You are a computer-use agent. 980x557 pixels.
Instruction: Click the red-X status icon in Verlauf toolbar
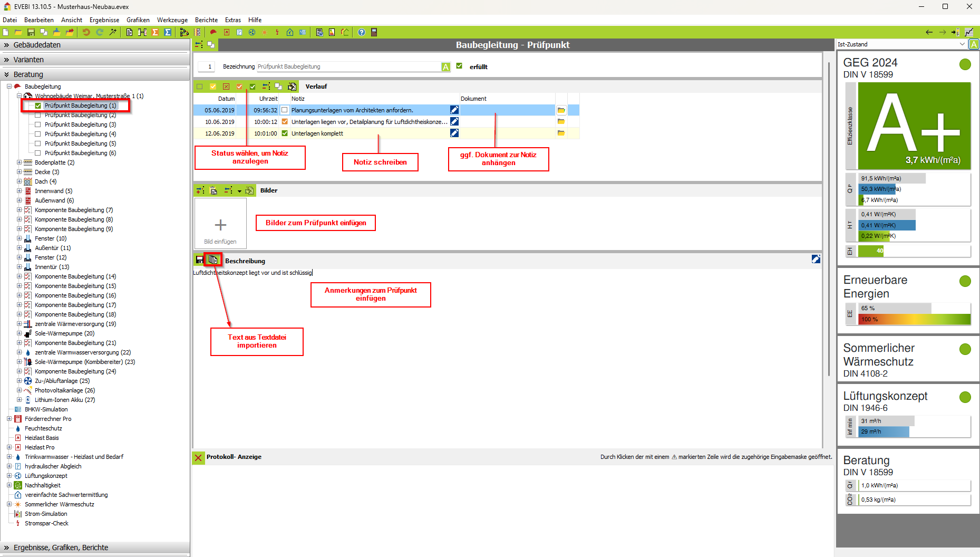[x=226, y=87]
